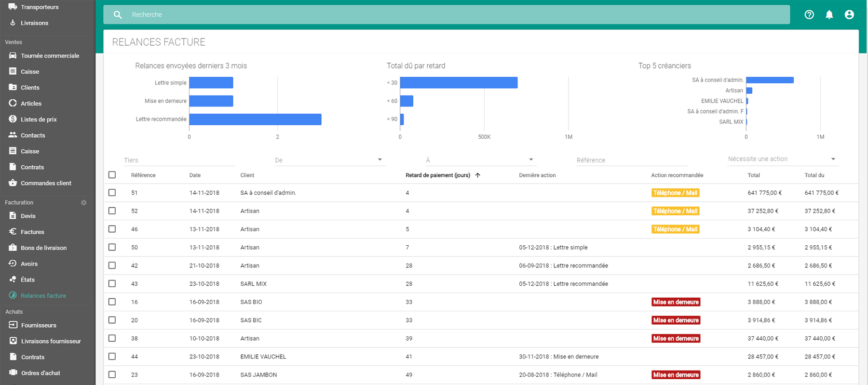Click the Articles icon in sidebar

coord(13,103)
